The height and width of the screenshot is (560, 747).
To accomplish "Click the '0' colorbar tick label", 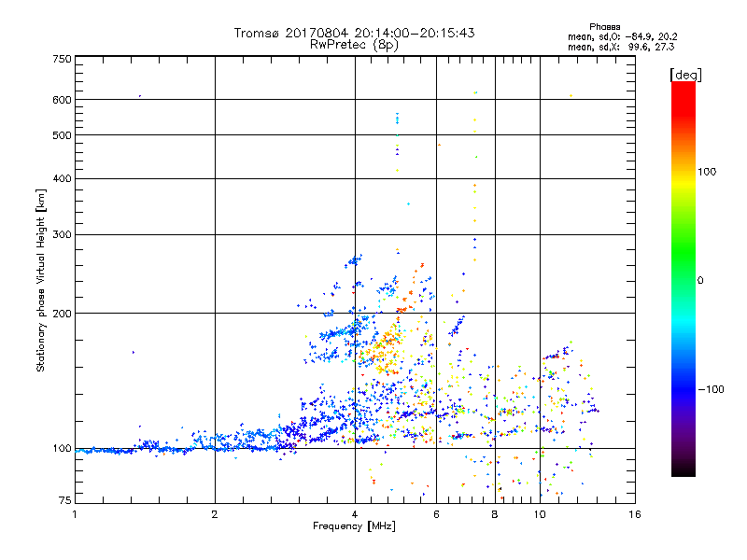I will [700, 281].
